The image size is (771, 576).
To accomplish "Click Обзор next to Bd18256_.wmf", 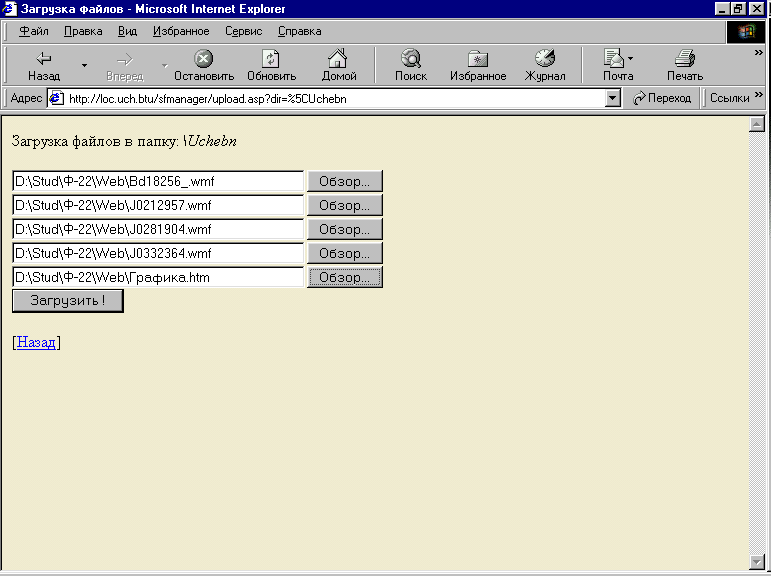I will point(345,181).
